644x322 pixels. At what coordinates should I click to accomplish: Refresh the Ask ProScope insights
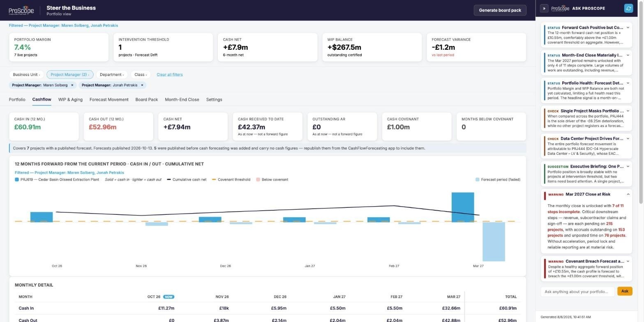[628, 8]
